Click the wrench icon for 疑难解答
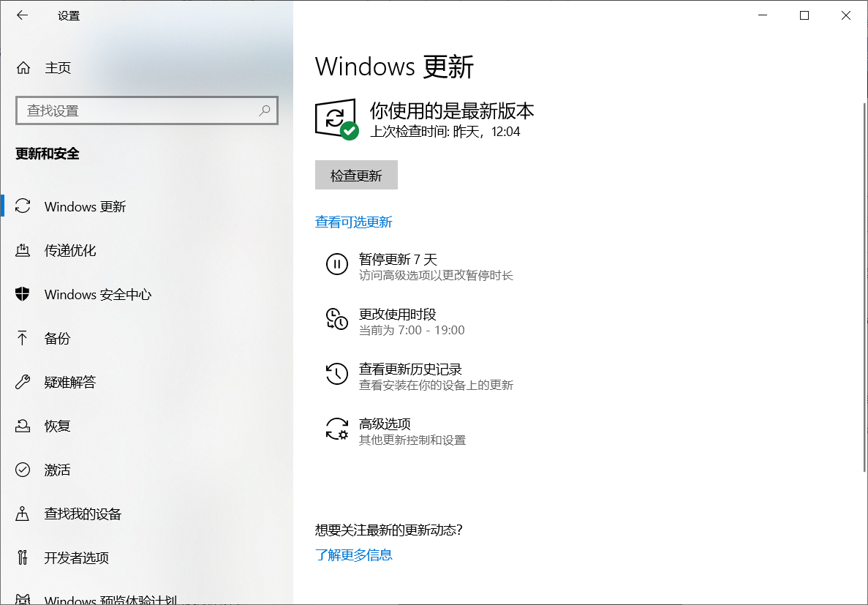Viewport: 868px width, 605px height. (x=23, y=382)
